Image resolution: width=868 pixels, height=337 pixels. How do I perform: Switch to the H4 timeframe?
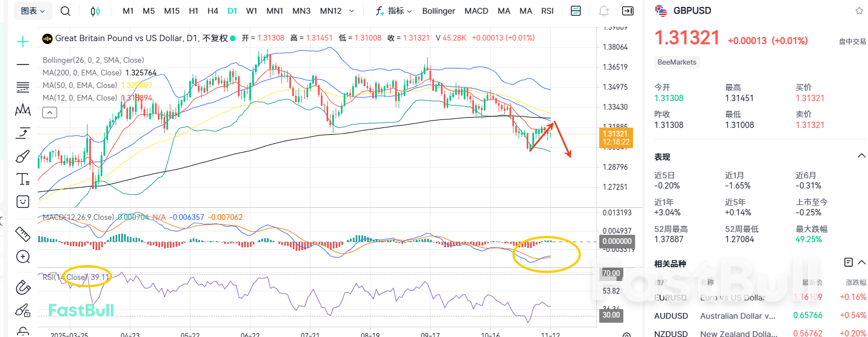[x=213, y=11]
